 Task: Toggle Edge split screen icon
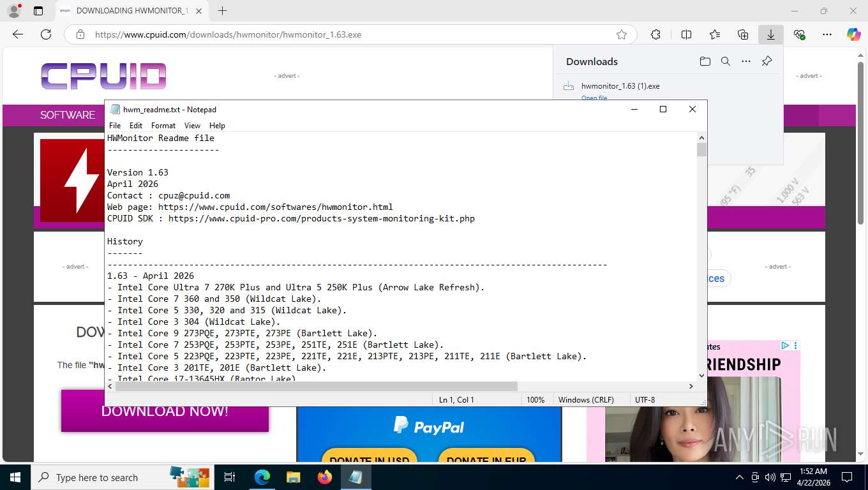(x=686, y=34)
